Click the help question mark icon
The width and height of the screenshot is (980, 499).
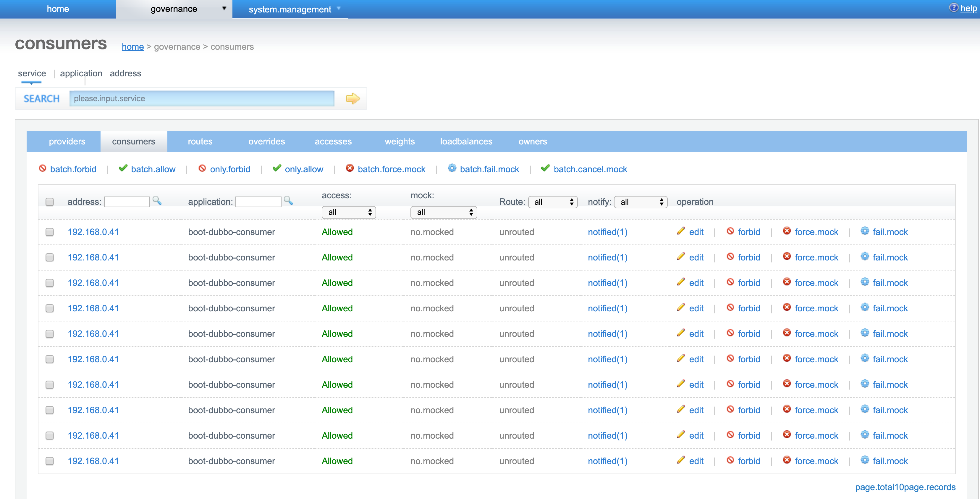953,8
